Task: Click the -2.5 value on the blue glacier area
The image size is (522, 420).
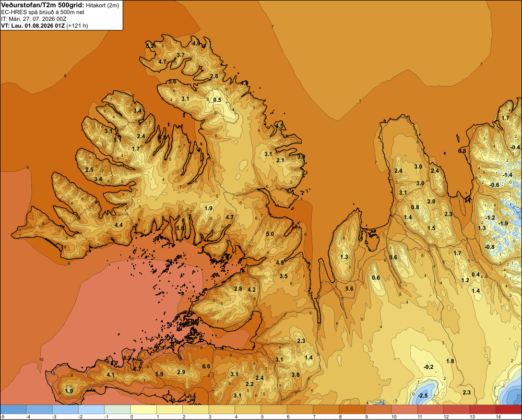Action: click(422, 395)
